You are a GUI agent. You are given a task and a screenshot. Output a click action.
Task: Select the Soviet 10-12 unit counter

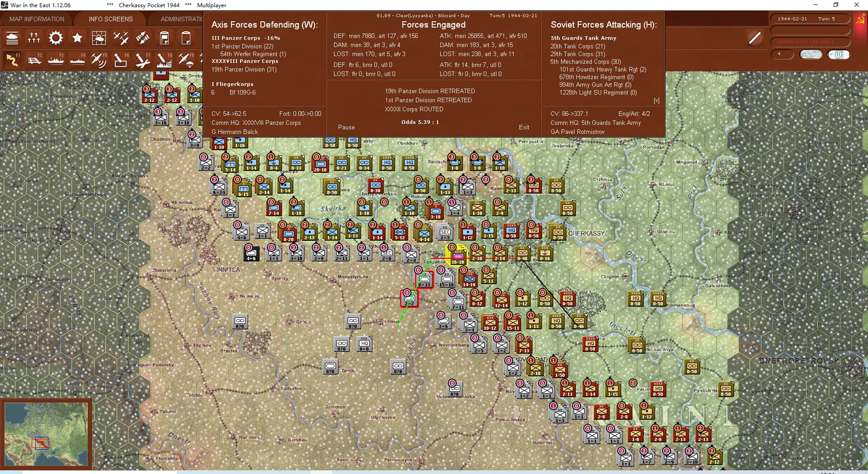(x=490, y=323)
